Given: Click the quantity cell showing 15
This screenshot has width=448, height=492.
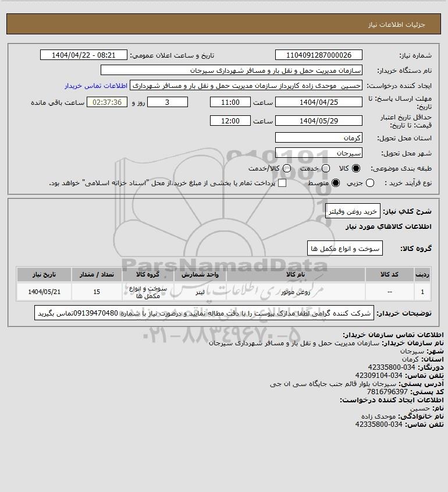Looking at the screenshot, I should tap(97, 292).
